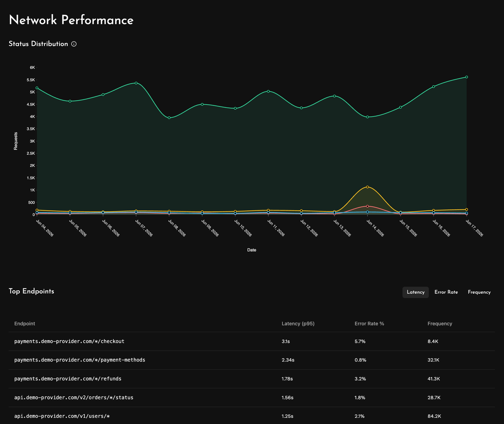504x424 pixels.
Task: Select the Error Rate % column header
Action: click(369, 323)
